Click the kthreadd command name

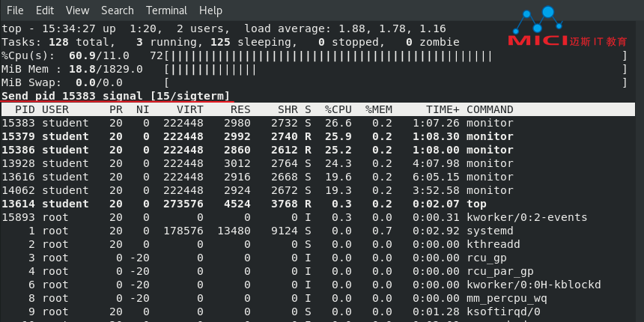tap(493, 244)
